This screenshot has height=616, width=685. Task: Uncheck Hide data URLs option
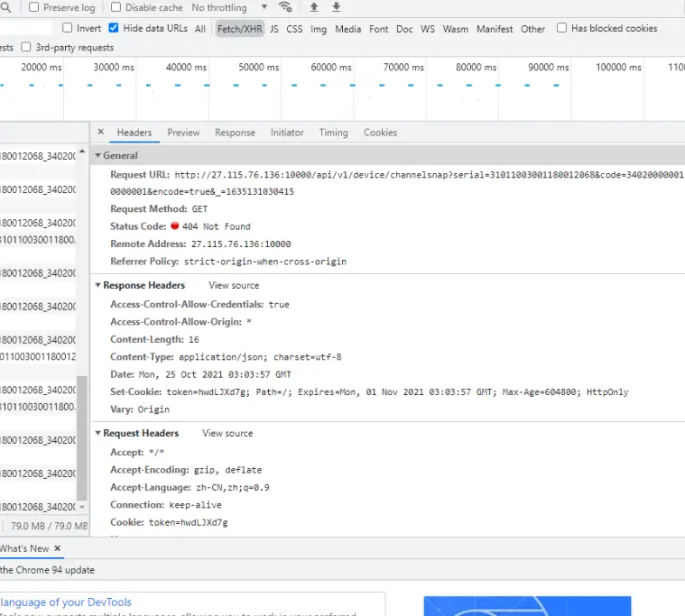tap(114, 28)
